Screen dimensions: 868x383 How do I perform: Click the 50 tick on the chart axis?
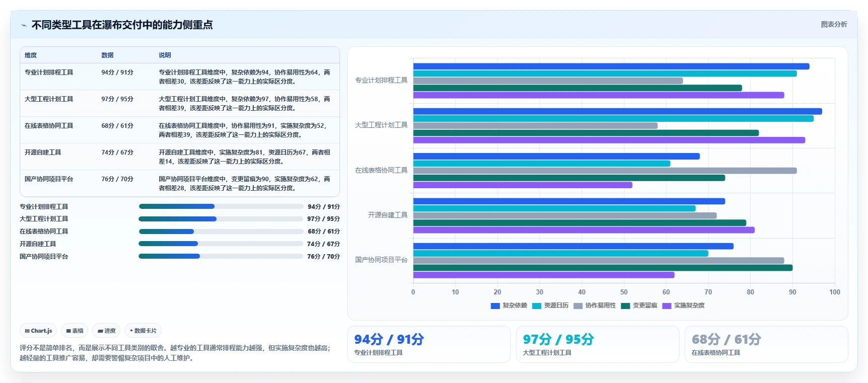point(624,292)
